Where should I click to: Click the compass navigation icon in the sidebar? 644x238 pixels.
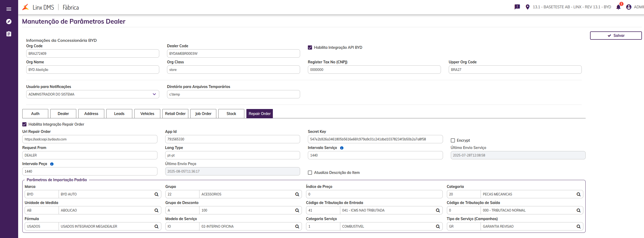[x=9, y=22]
